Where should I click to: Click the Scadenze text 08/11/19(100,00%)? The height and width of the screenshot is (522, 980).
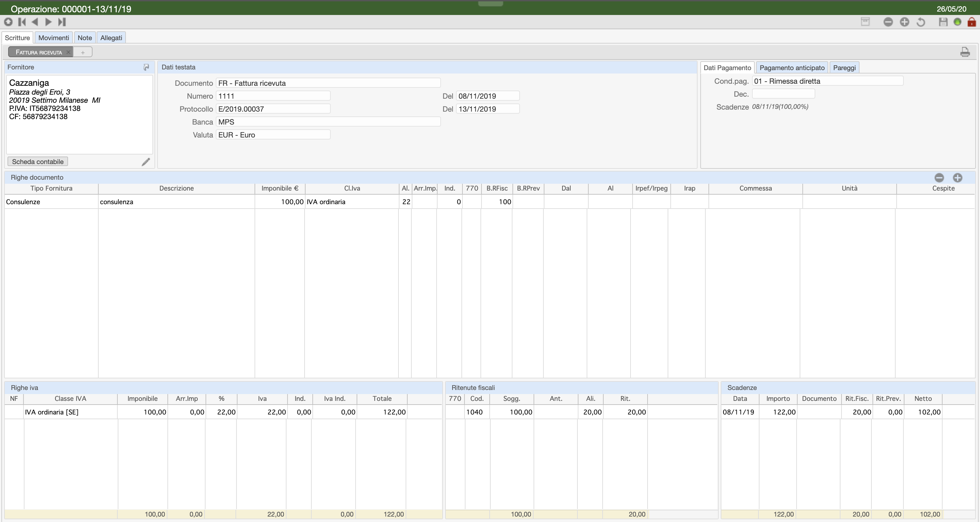click(780, 107)
